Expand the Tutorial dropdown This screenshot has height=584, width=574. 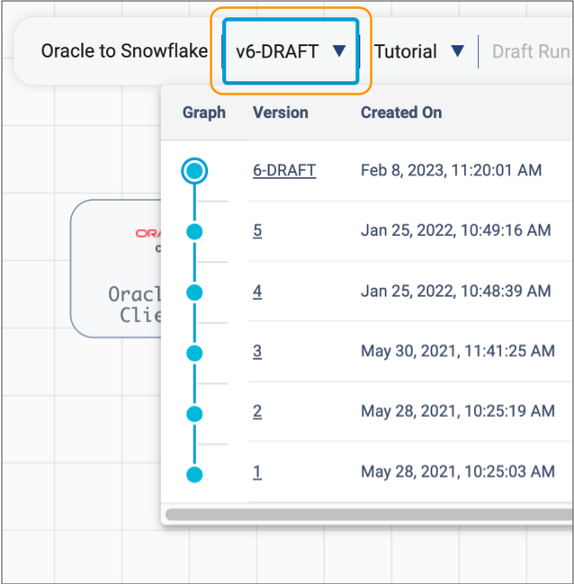(x=419, y=51)
